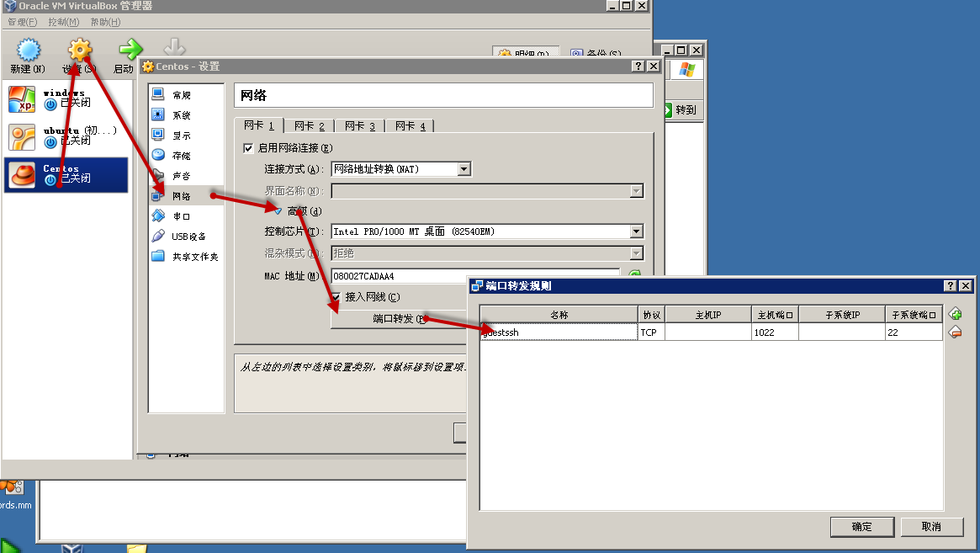Click into the MAC 地址 field

475,276
